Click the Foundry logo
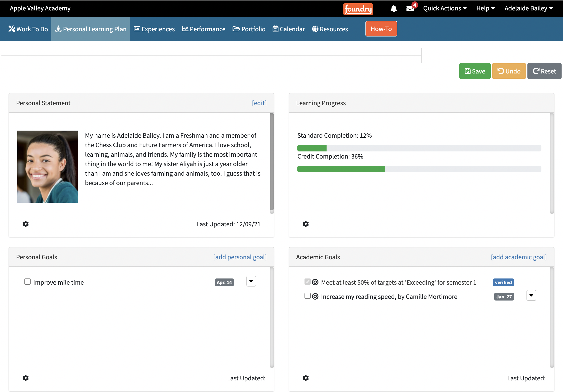 click(x=358, y=9)
